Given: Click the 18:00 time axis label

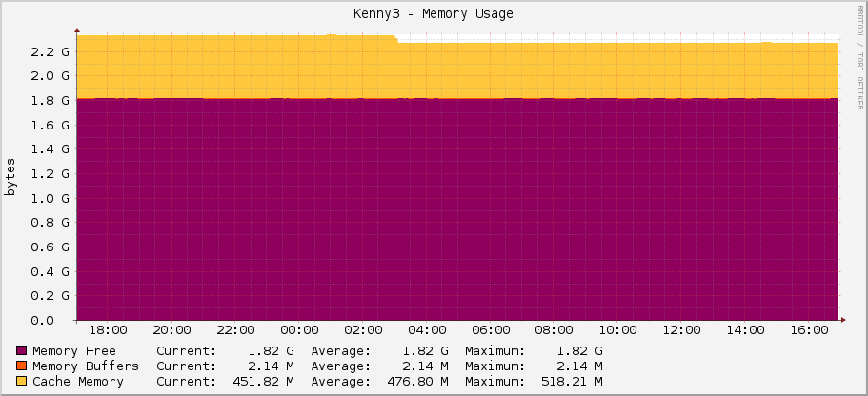Looking at the screenshot, I should (x=108, y=330).
